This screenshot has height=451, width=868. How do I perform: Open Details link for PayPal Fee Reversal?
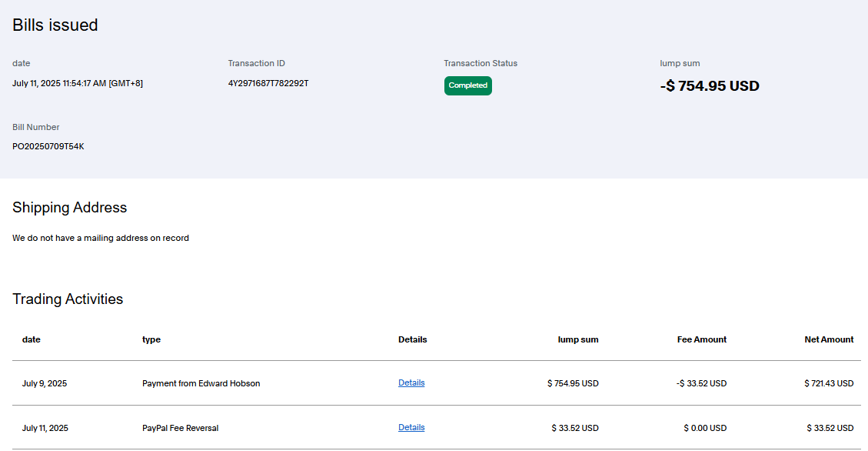tap(411, 427)
